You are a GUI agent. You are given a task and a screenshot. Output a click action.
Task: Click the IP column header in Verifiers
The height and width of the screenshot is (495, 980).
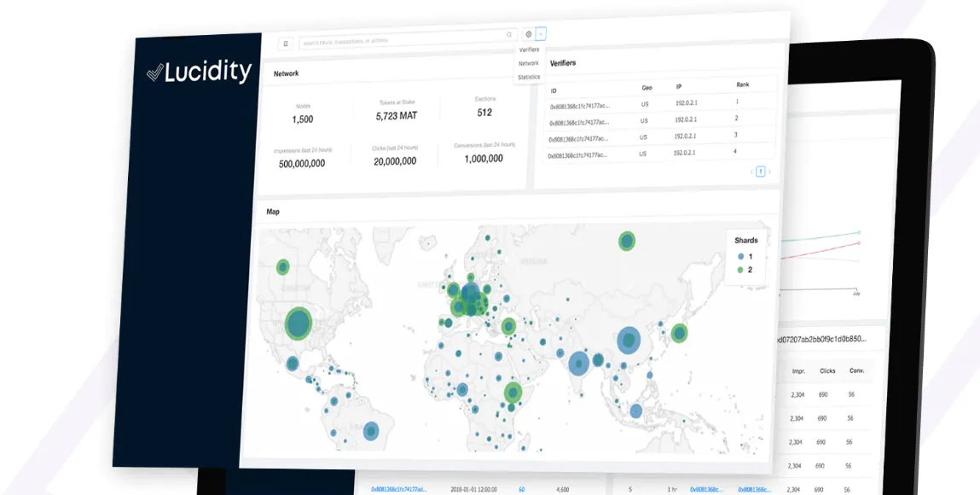pyautogui.click(x=679, y=87)
